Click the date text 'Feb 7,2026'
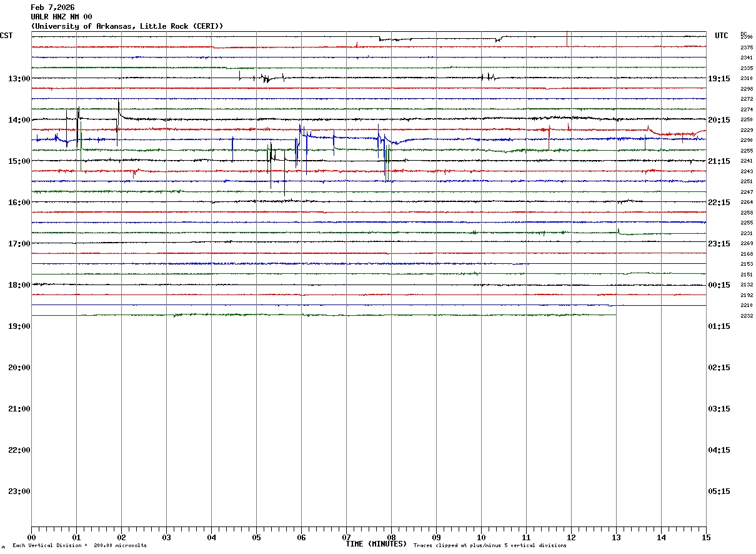 (x=52, y=8)
